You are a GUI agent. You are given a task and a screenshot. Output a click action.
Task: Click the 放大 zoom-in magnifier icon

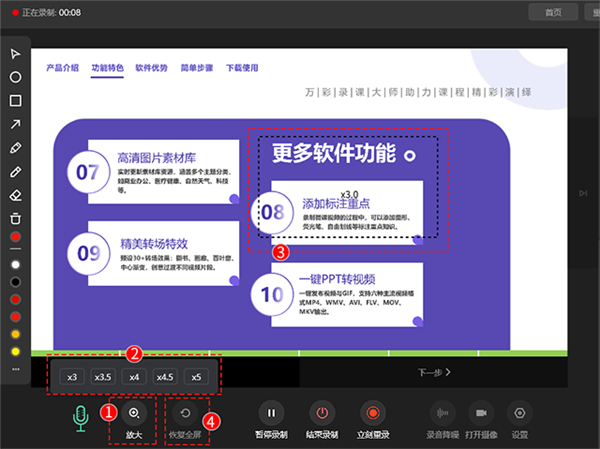coord(135,412)
